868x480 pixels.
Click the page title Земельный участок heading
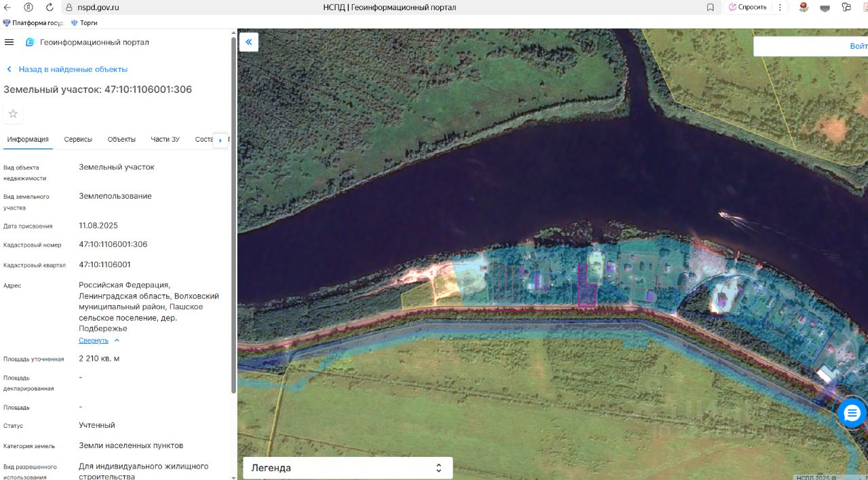pos(98,89)
